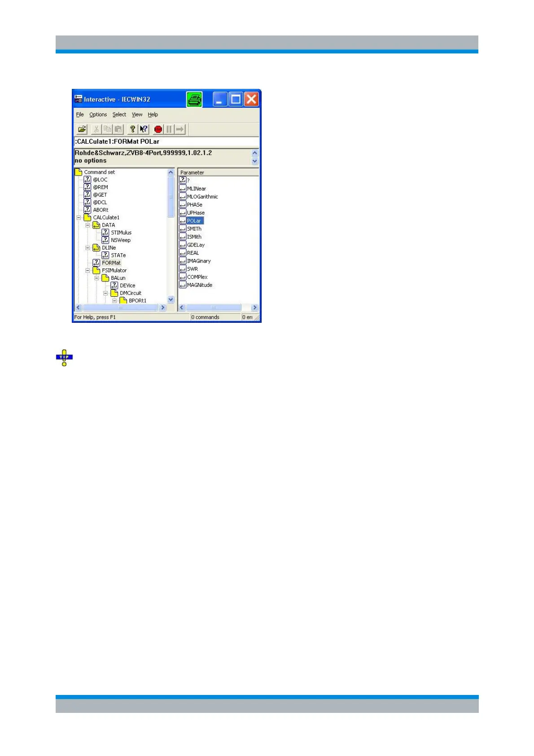The image size is (534, 756).
Task: Select the IMAGinary parameter
Action: (x=199, y=261)
